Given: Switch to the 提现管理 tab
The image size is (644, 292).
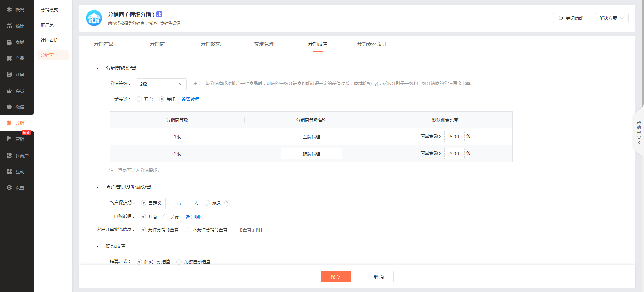Looking at the screenshot, I should click(264, 44).
